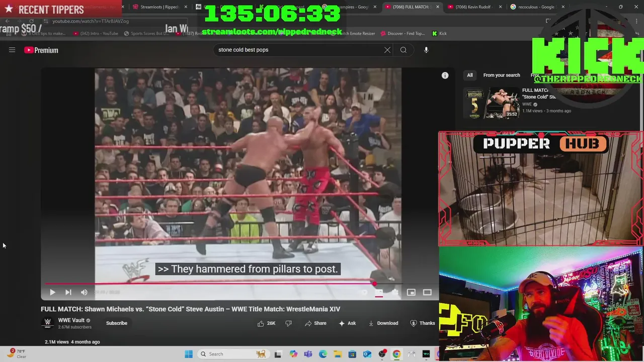644x362 pixels.
Task: Share the Shawn Michaels match video
Action: (315, 323)
